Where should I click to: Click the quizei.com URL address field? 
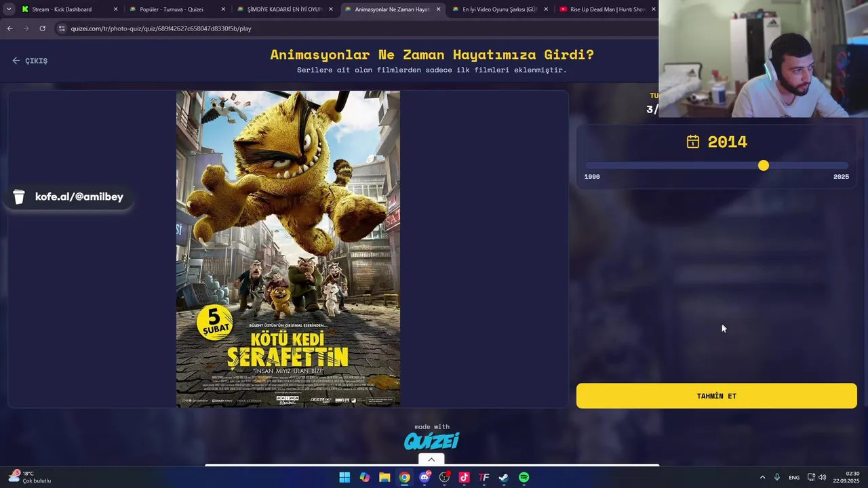click(161, 28)
